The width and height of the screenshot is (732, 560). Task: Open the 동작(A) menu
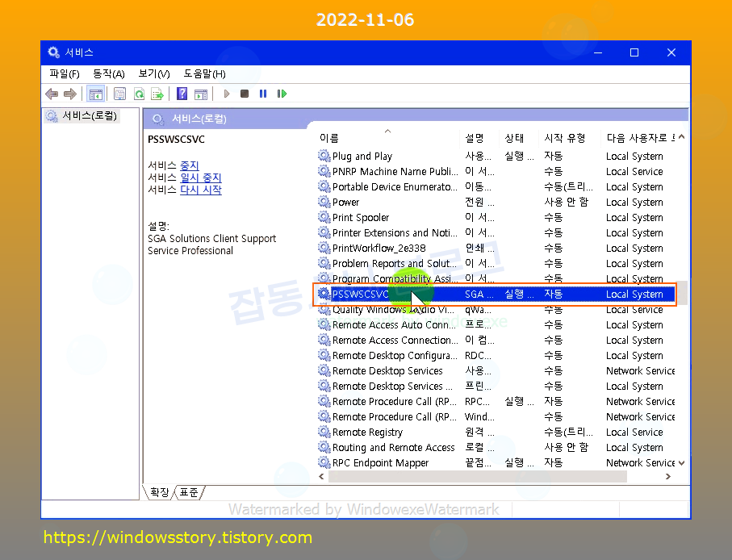coord(109,73)
